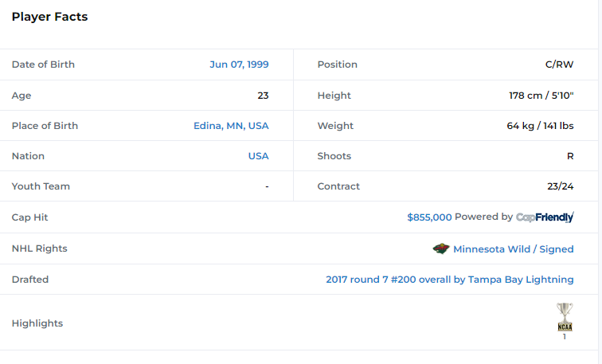Open the Edina, MN, USA birthplace link

(x=231, y=126)
